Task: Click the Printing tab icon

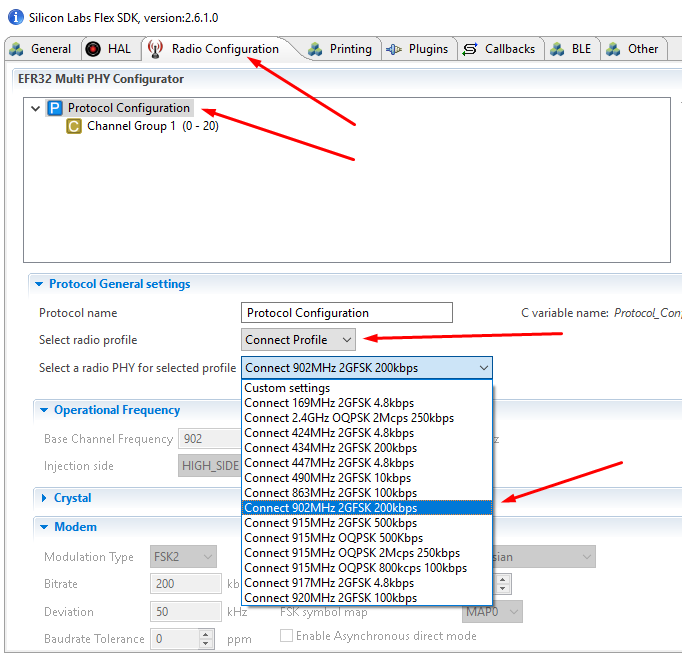Action: tap(315, 49)
